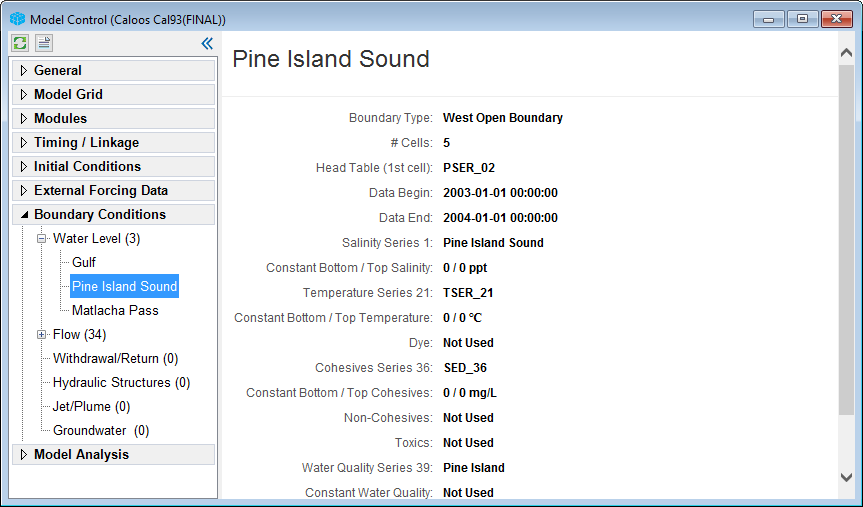Click the scrollbar down arrow
This screenshot has width=863, height=507.
tap(847, 478)
